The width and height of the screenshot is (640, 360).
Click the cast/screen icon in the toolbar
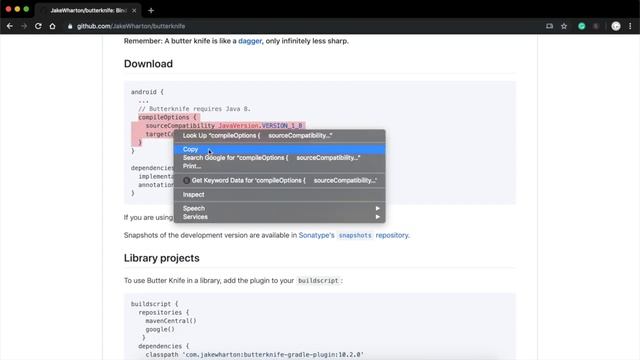coord(549,26)
